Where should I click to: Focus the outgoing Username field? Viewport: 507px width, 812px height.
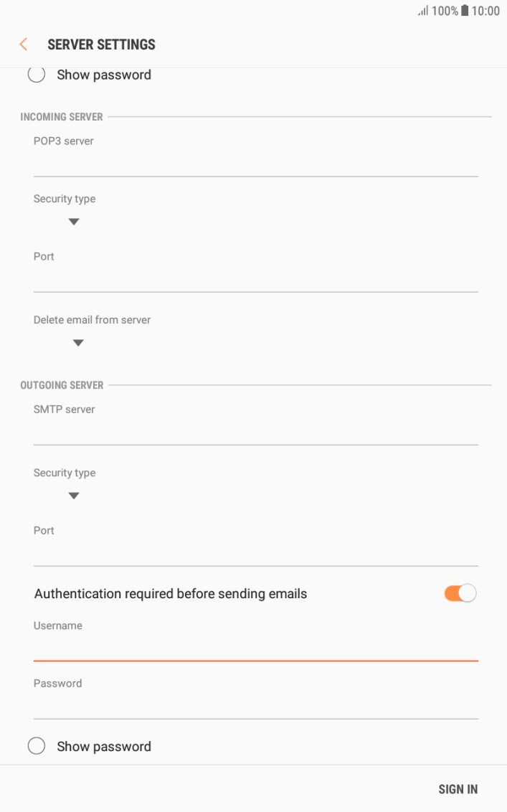point(255,648)
